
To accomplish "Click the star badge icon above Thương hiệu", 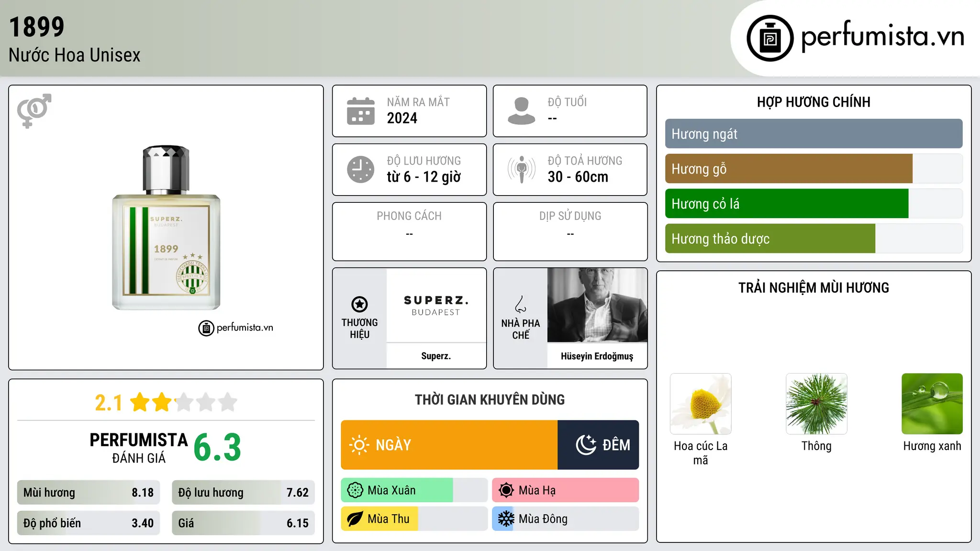I will pyautogui.click(x=359, y=304).
